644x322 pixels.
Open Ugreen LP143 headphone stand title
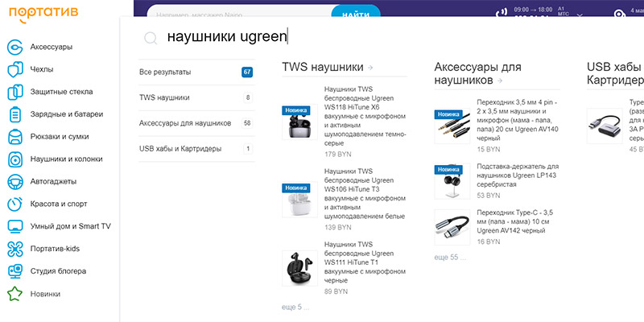(518, 175)
